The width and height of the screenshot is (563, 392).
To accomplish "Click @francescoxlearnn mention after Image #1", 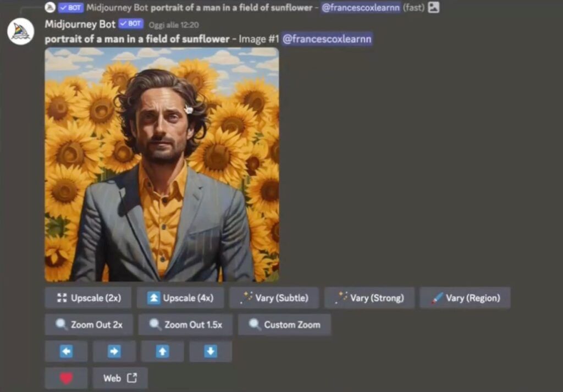I will click(327, 39).
